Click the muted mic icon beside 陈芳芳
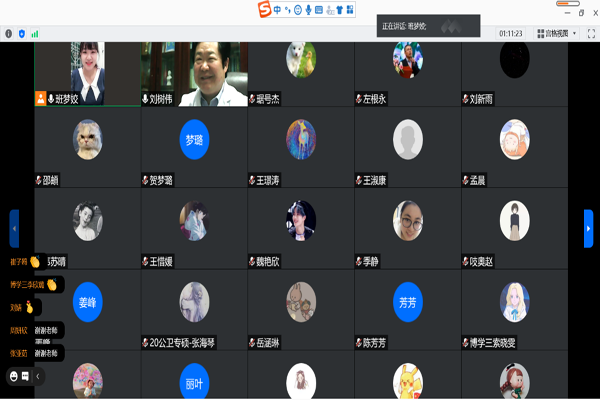 (359, 343)
